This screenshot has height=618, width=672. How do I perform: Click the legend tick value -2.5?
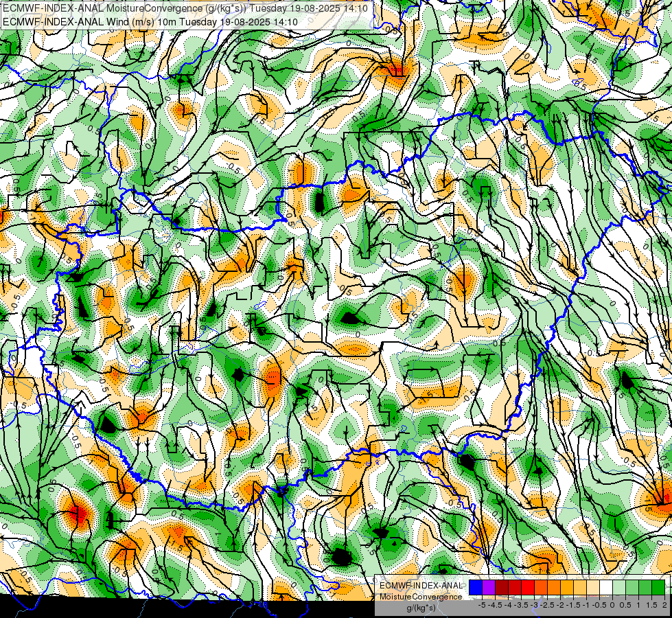547,605
